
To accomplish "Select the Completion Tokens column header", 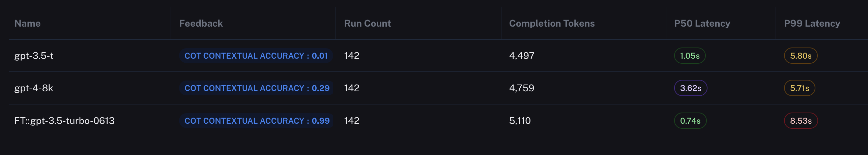I will click(552, 23).
